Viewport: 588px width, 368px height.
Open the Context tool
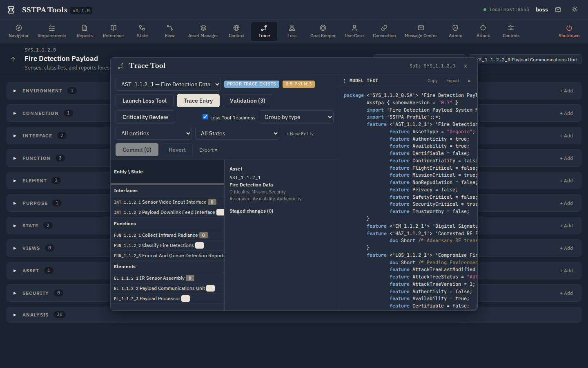[236, 31]
